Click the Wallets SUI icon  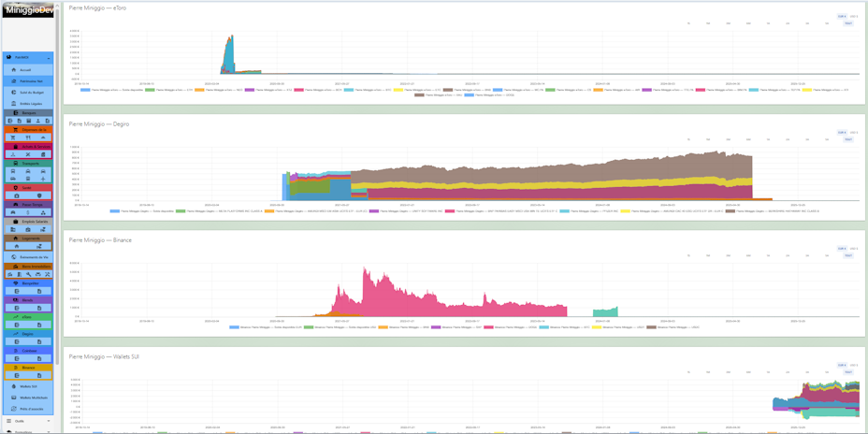tap(13, 386)
